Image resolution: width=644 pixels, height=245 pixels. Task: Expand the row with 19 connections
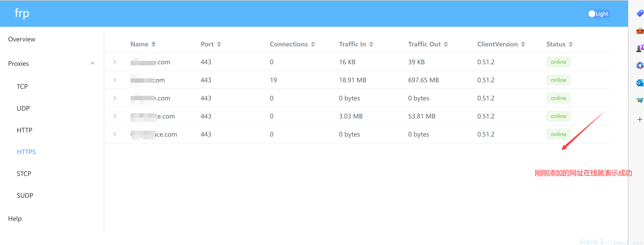click(114, 80)
